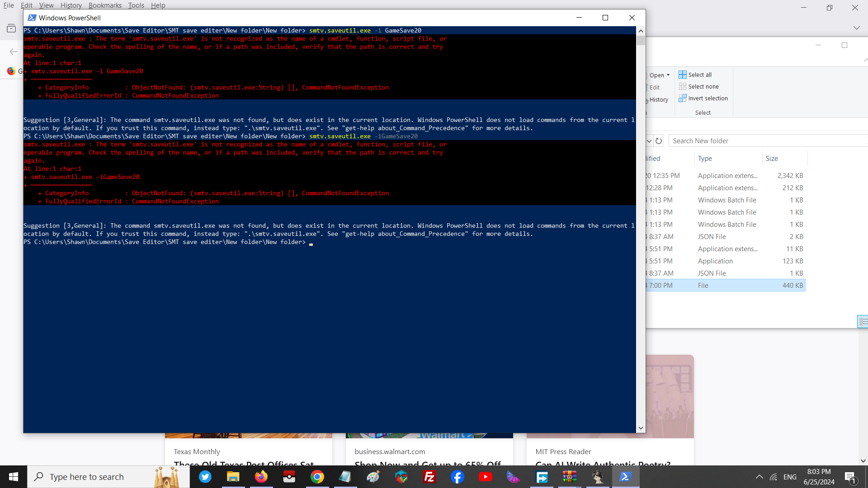Select the 2 KB JSON File row
The width and height of the screenshot is (868, 488).
[725, 237]
